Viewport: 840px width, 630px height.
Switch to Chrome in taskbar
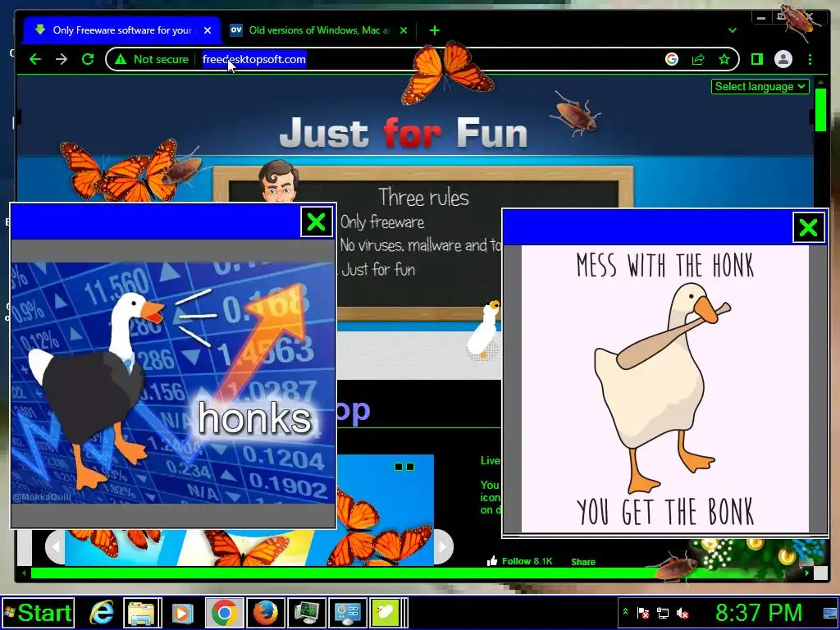225,613
